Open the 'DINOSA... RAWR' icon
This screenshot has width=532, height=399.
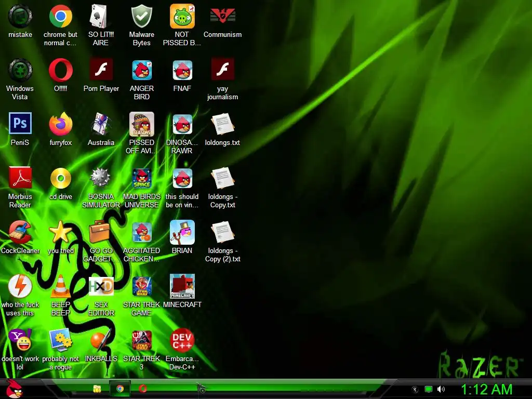coord(182,124)
